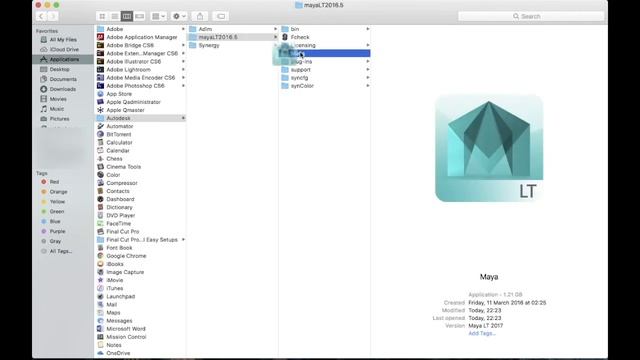Click the Add Tags link
The width and height of the screenshot is (640, 360).
coord(482,333)
